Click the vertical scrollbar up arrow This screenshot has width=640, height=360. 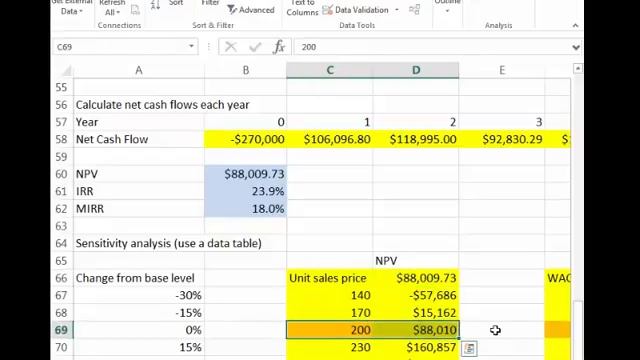coord(578,69)
